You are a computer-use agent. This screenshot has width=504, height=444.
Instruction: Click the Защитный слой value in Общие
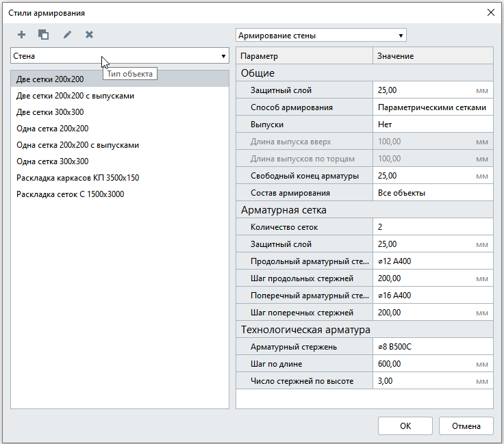pyautogui.click(x=423, y=90)
